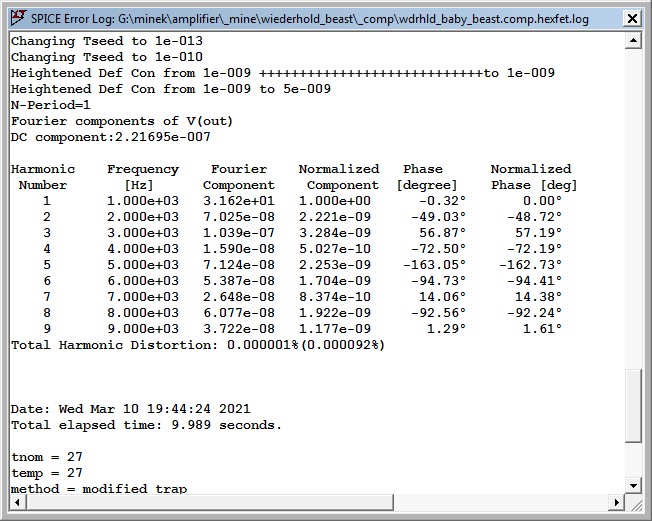Click 'Total Harmonic Distortion' result line
This screenshot has width=652, height=521.
click(198, 345)
